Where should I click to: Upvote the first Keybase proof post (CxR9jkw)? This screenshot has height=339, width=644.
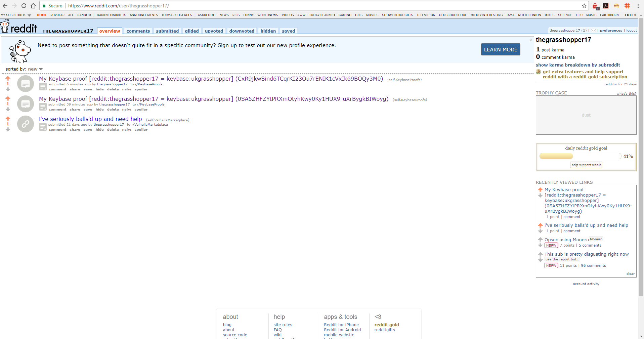(x=8, y=78)
